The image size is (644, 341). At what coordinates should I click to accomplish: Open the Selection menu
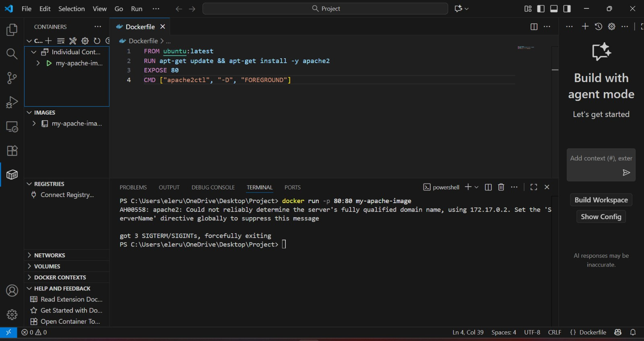pos(71,8)
